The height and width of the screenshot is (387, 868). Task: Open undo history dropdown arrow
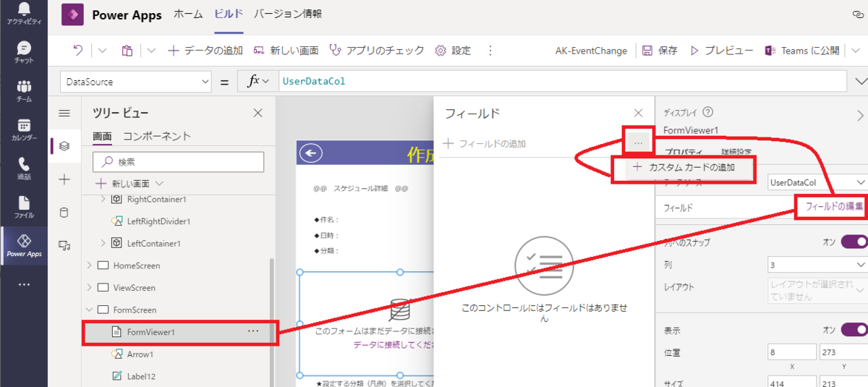(102, 51)
